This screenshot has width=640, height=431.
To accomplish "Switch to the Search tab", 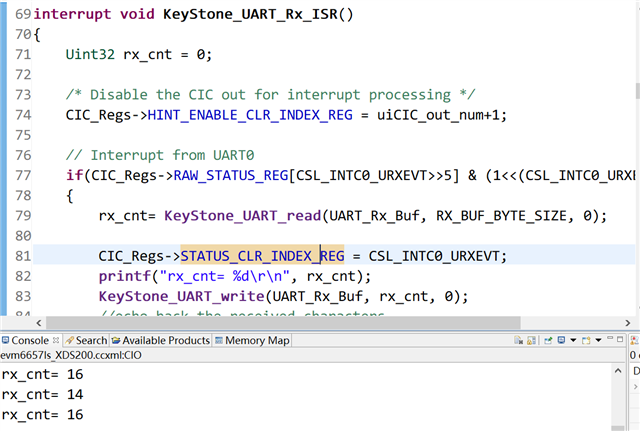I will (x=86, y=340).
